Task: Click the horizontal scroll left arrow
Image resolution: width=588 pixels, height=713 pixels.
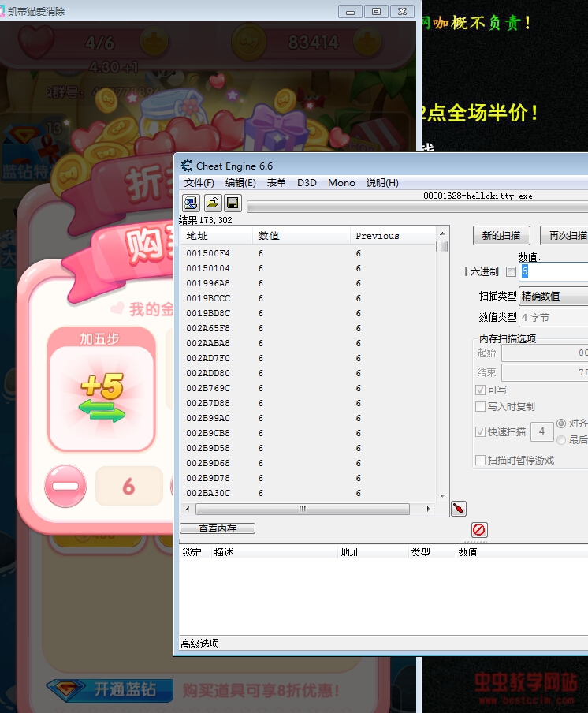Action: pyautogui.click(x=188, y=509)
